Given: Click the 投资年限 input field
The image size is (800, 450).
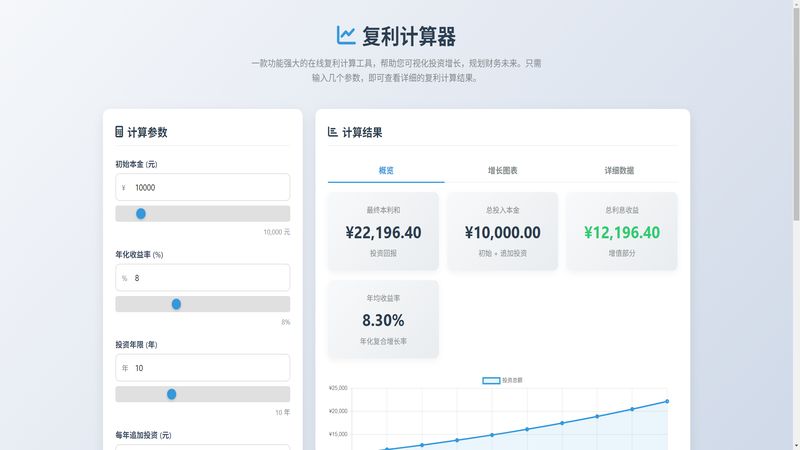Looking at the screenshot, I should tap(210, 368).
